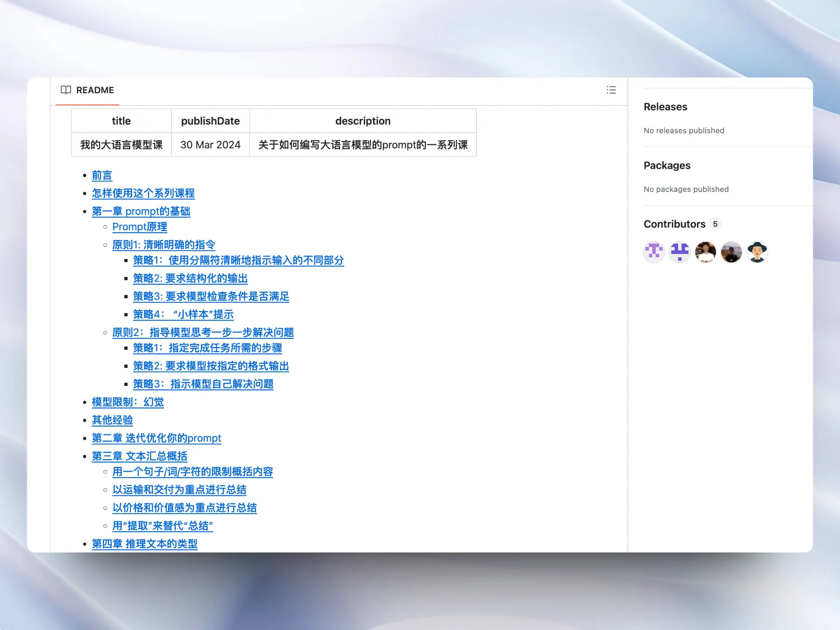Open the Releases section heading
The width and height of the screenshot is (840, 630).
pyautogui.click(x=665, y=107)
